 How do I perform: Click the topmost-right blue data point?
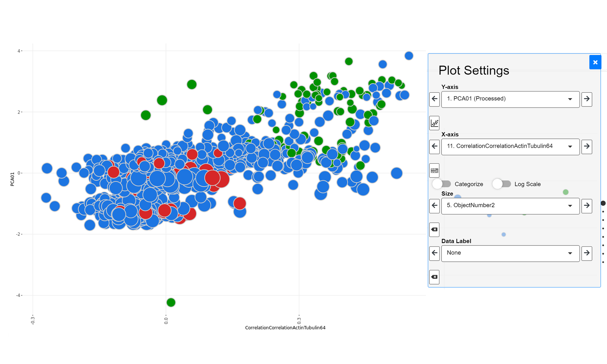click(409, 56)
